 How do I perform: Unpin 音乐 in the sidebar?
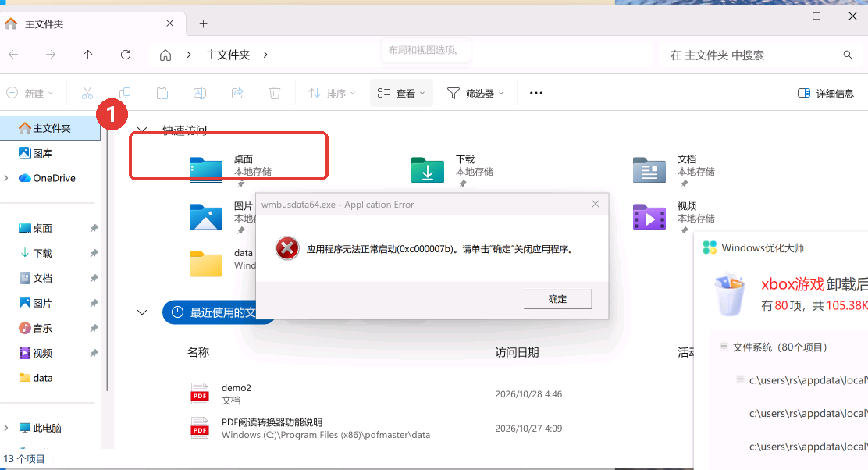(x=94, y=328)
